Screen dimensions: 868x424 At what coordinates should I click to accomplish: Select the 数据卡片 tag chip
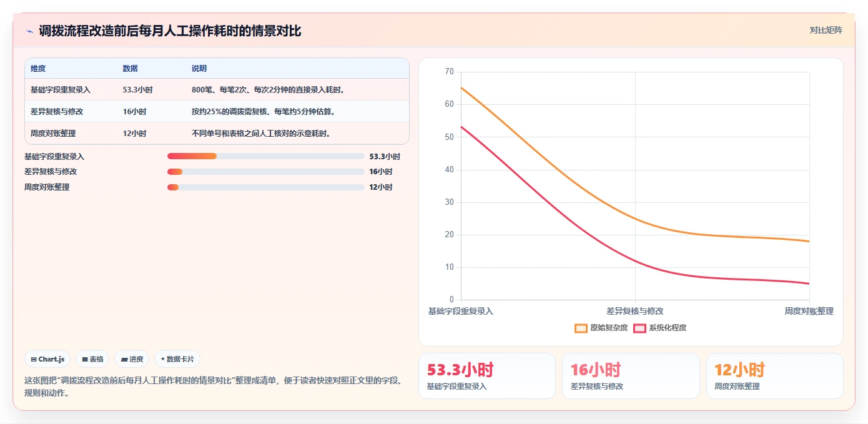pyautogui.click(x=177, y=359)
